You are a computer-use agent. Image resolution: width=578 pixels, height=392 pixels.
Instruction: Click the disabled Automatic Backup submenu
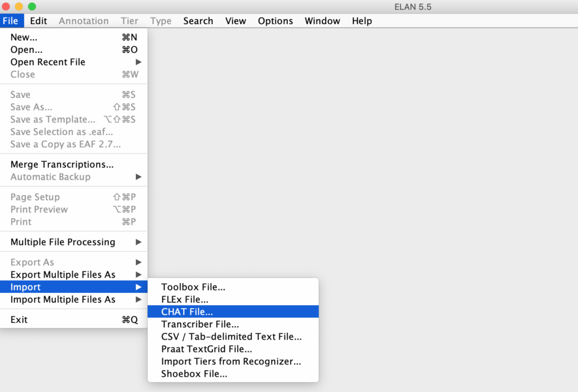pos(74,177)
